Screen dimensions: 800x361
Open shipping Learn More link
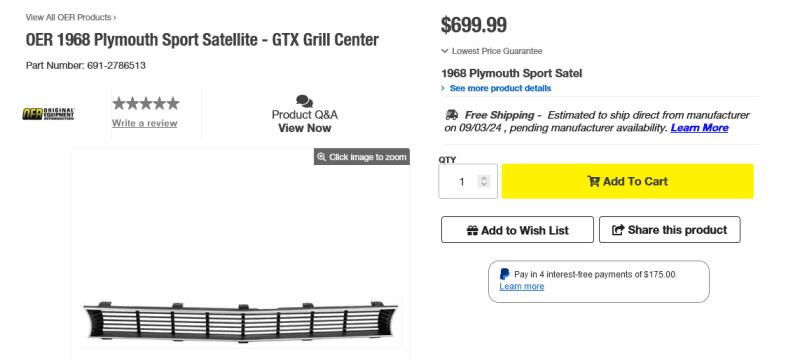tap(699, 127)
